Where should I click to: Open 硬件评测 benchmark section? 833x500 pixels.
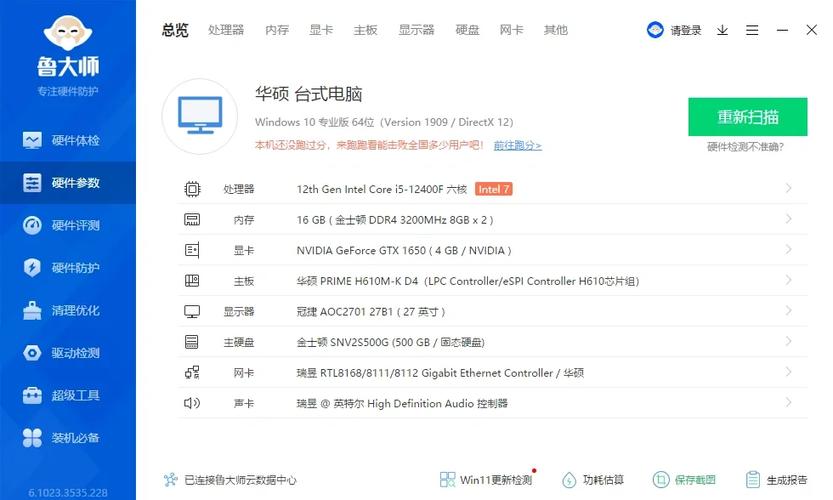pos(67,225)
